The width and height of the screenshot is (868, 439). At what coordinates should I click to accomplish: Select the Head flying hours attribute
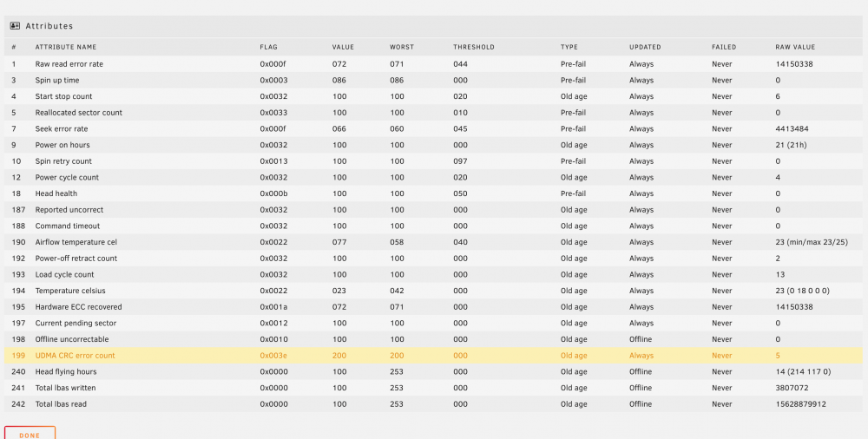(x=66, y=372)
